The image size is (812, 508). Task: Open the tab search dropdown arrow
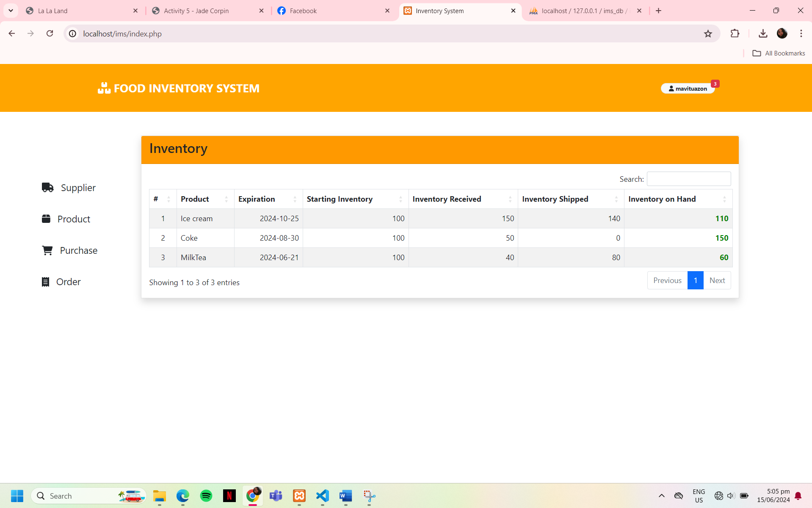pyautogui.click(x=11, y=11)
